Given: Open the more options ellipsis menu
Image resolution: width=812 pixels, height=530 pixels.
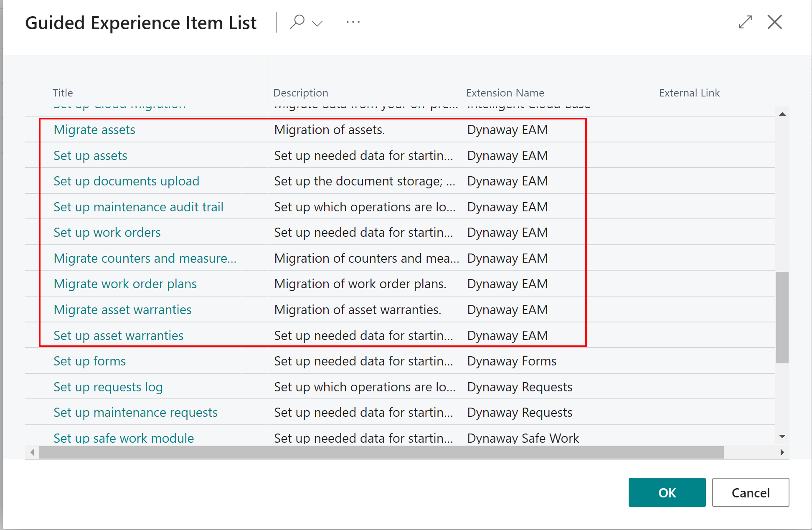Looking at the screenshot, I should pos(353,21).
